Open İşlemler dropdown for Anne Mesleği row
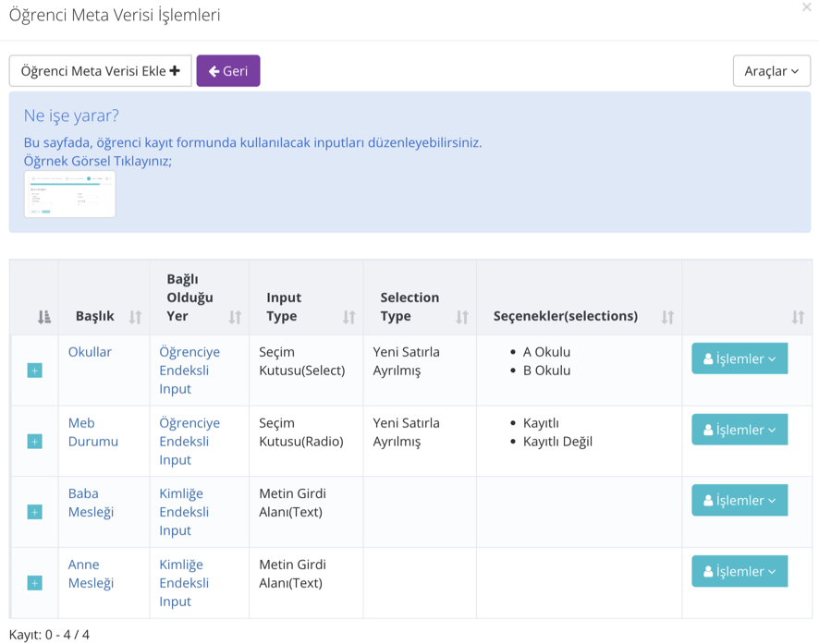The height and width of the screenshot is (644, 819). [740, 571]
